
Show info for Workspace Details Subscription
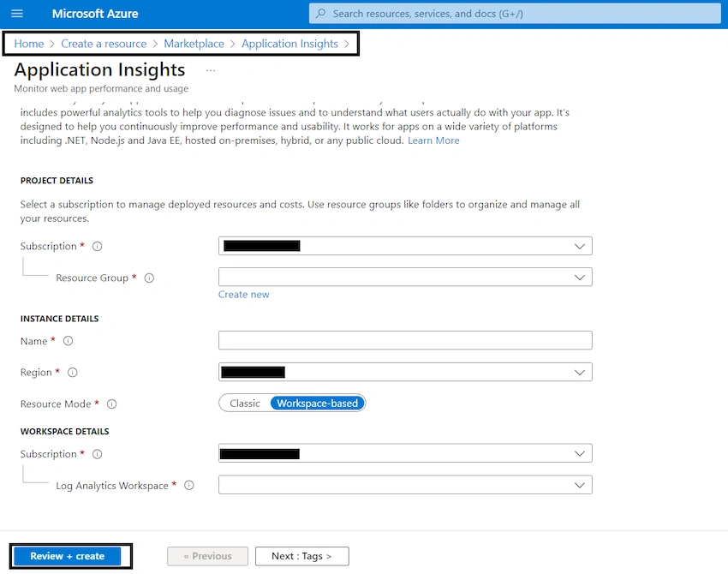point(97,454)
